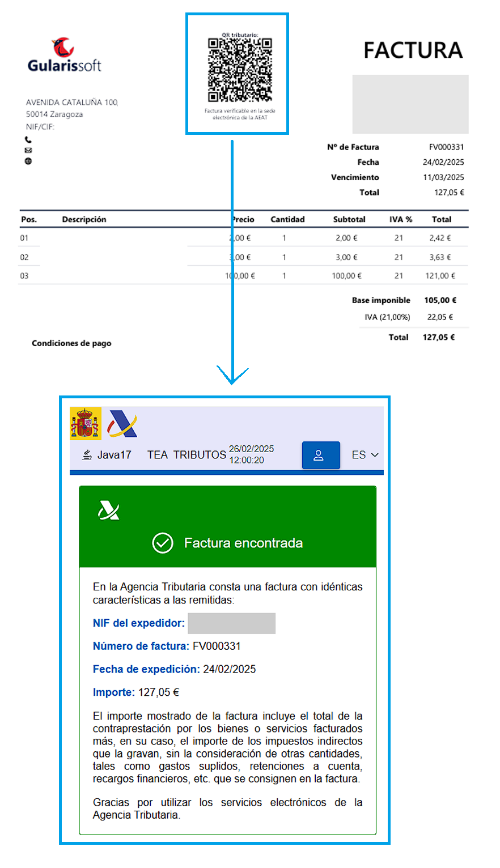Click the 'Fecha de expedición:' label

(x=146, y=669)
